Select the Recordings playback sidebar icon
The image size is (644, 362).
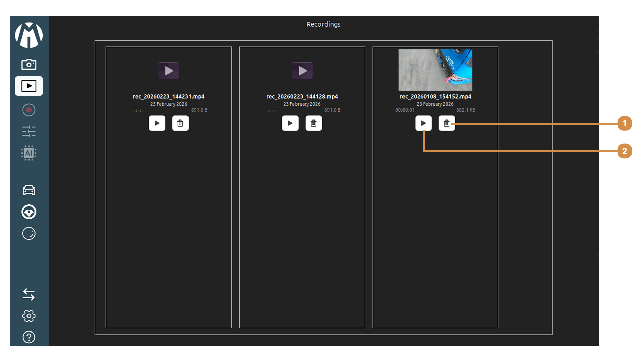click(x=29, y=86)
